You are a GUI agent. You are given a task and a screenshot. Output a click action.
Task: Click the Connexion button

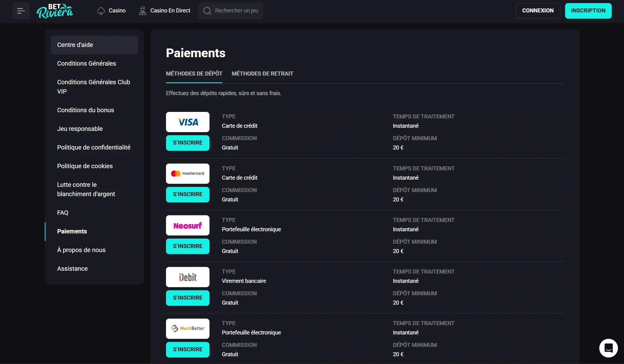pos(538,11)
